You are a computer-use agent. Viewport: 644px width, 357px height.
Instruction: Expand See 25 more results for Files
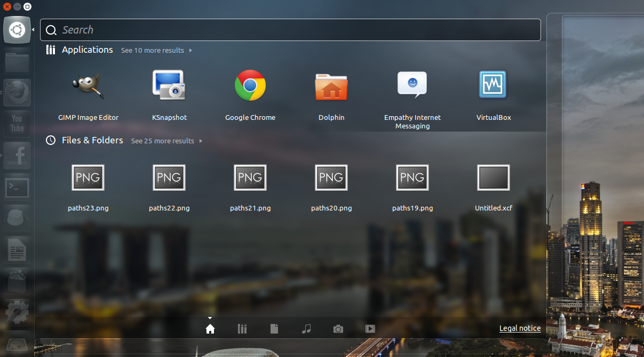tap(166, 141)
